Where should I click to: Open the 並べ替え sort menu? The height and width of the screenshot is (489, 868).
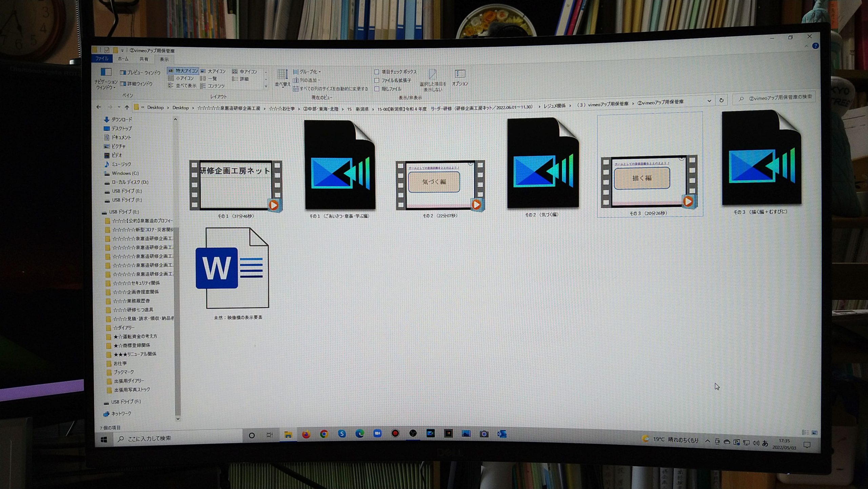282,78
